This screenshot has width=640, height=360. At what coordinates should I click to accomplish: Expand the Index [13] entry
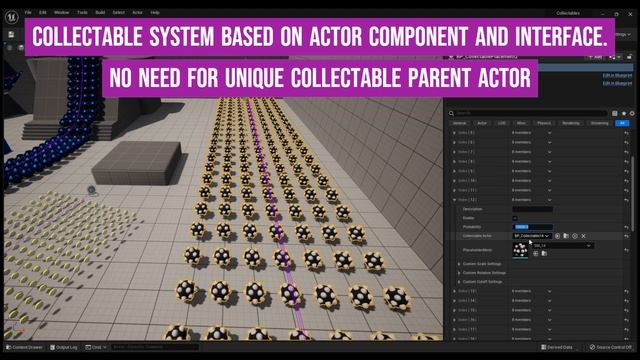coord(454,291)
